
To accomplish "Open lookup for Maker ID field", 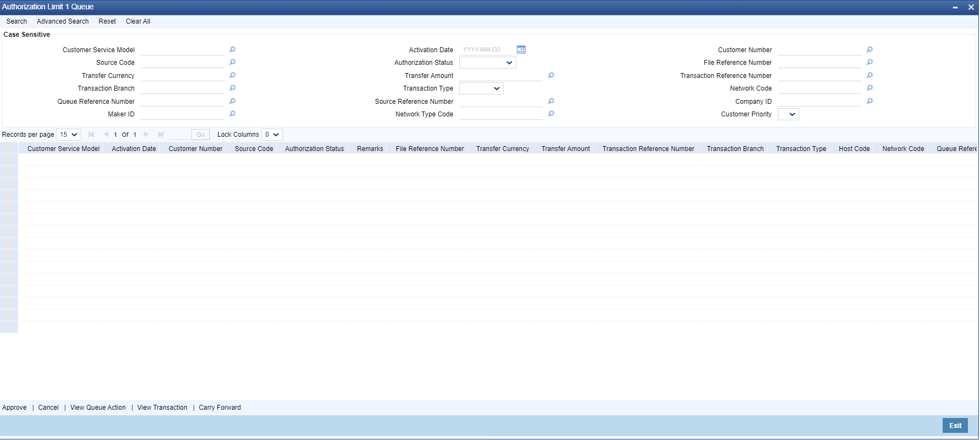I will [x=232, y=114].
